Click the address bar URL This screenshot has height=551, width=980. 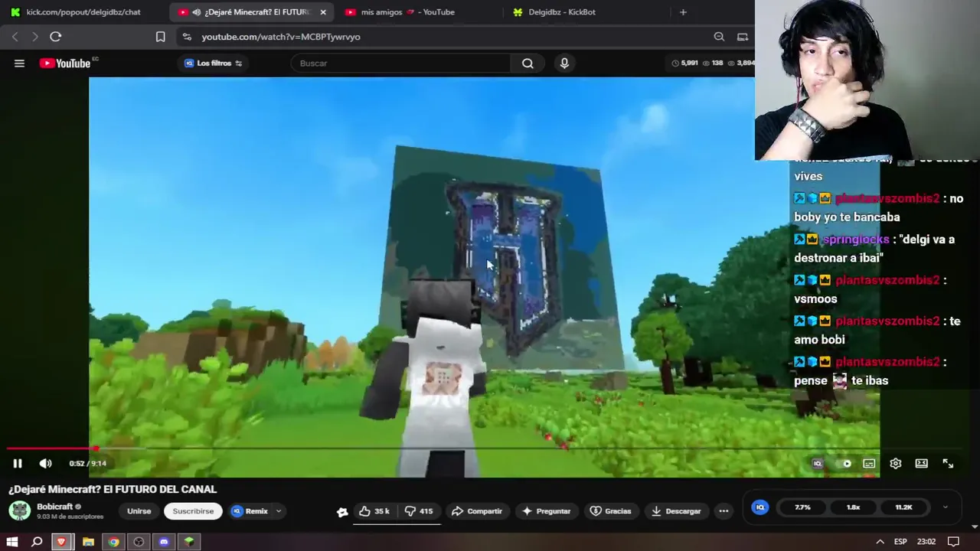point(281,37)
